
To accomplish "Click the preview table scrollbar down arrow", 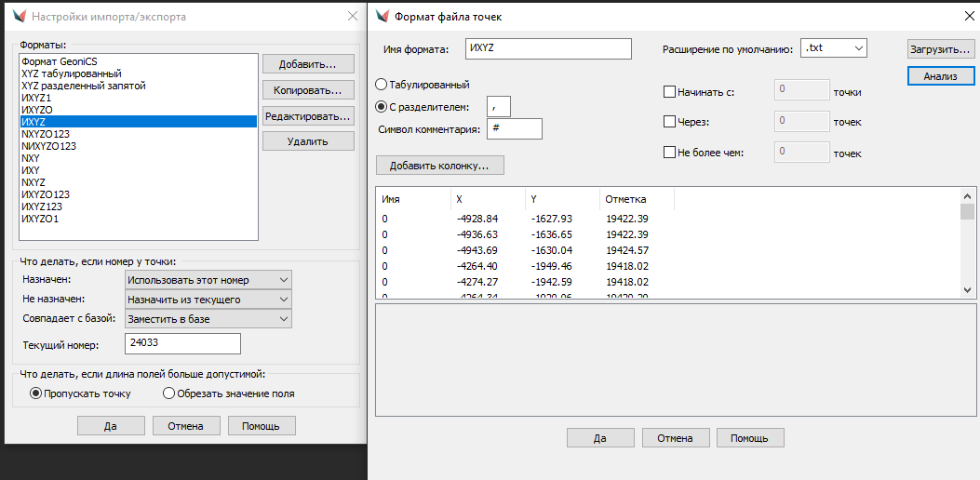I will [x=968, y=290].
